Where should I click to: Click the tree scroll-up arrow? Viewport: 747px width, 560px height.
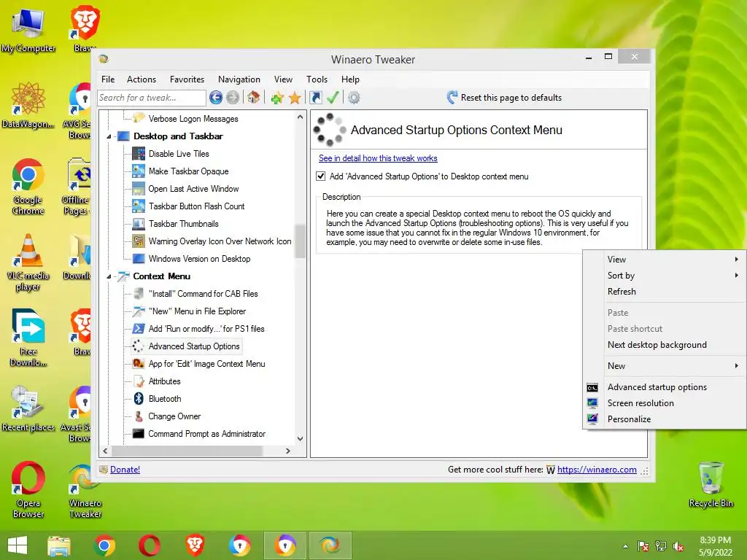coord(300,117)
